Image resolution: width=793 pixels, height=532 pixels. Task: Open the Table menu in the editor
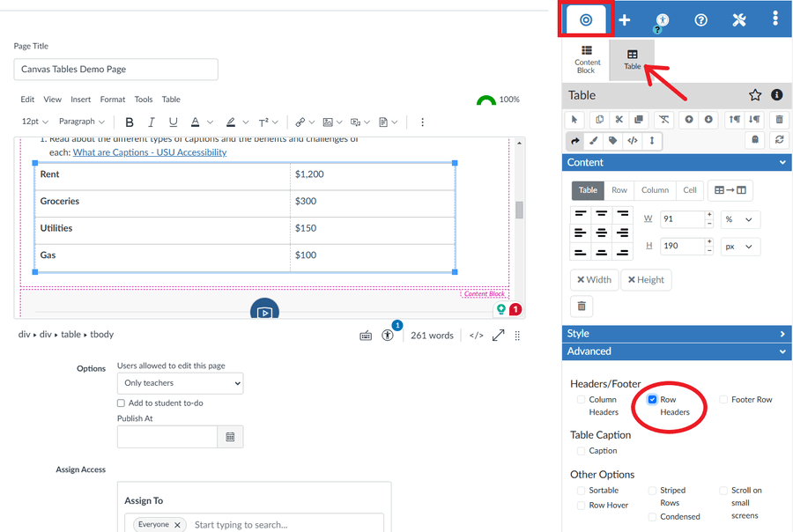[x=170, y=99]
